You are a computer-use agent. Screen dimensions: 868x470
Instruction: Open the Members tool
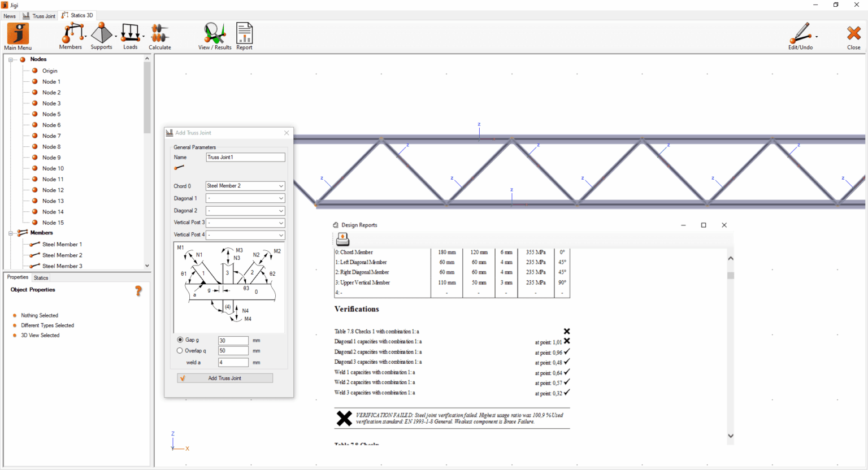(70, 35)
